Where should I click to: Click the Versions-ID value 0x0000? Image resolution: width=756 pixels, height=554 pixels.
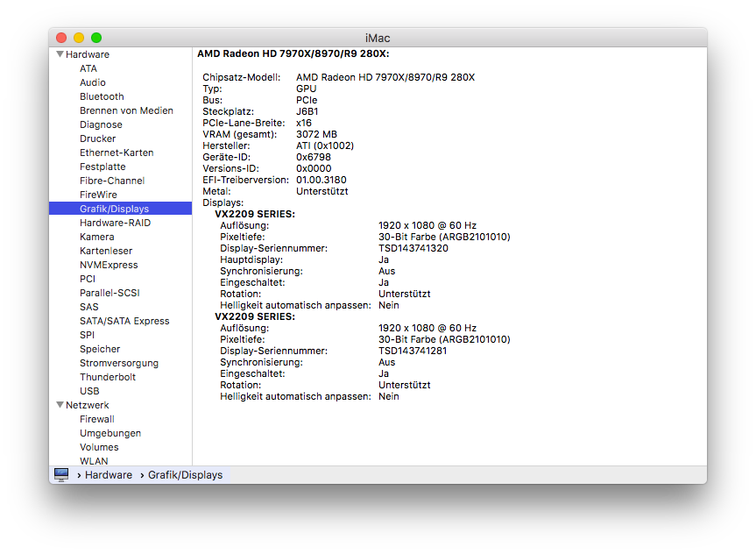[314, 168]
